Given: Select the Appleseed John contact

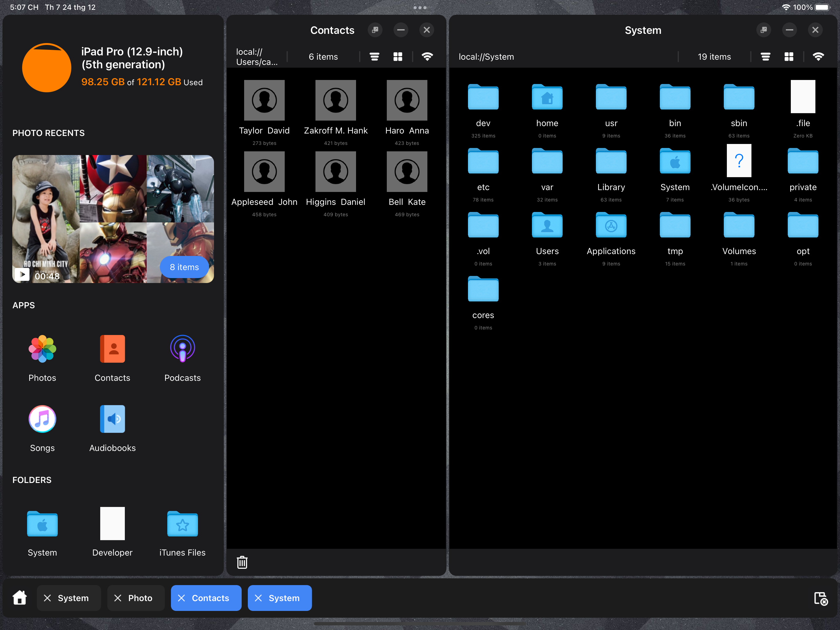Looking at the screenshot, I should coord(264,171).
